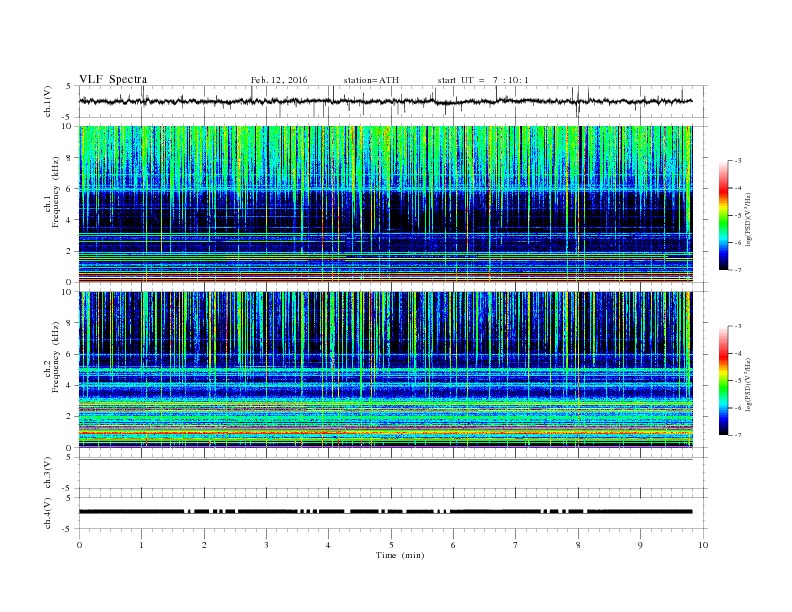The height and width of the screenshot is (612, 792).
Task: Click time axis tick label "10"
Action: click(703, 545)
